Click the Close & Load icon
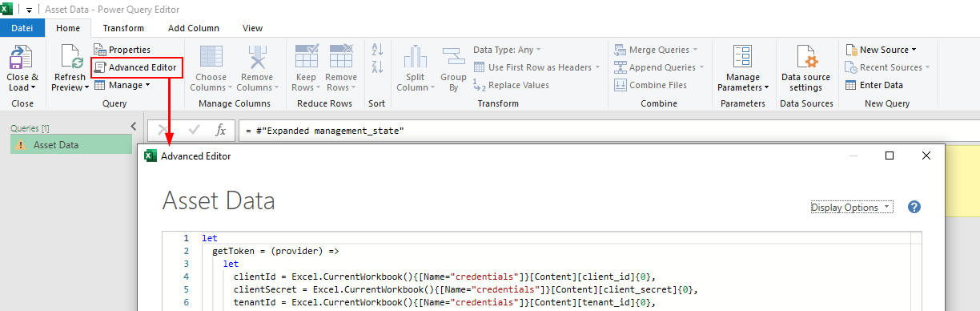Screen dimensions: 980x311 [x=21, y=57]
